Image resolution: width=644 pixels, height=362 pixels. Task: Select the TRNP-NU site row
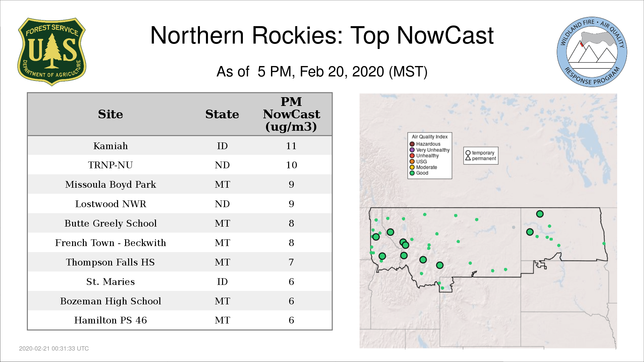[x=179, y=165]
